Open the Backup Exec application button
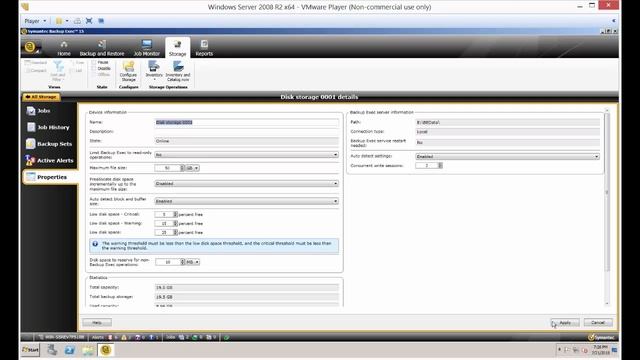 coord(30,47)
